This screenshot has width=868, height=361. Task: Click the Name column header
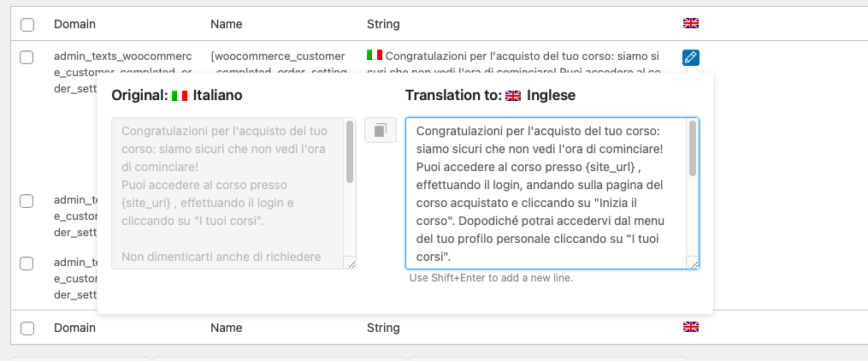click(227, 24)
